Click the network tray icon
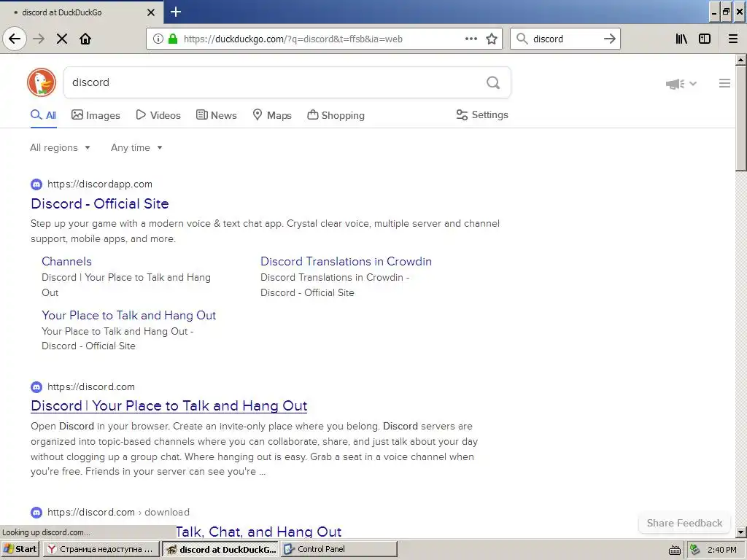 [x=695, y=550]
